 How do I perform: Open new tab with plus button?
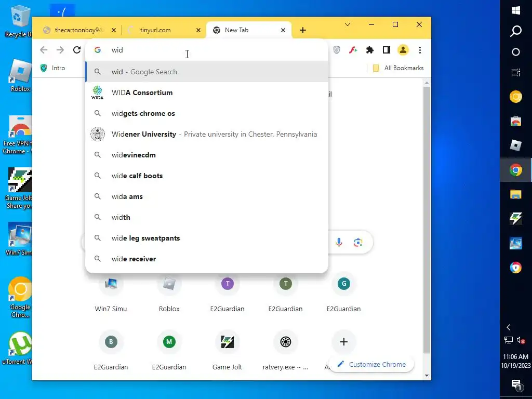click(x=303, y=30)
